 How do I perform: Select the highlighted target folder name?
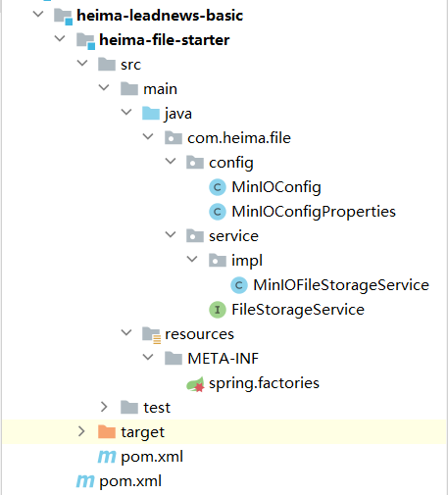142,433
